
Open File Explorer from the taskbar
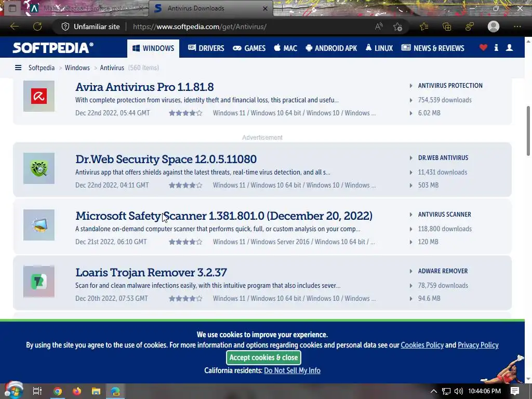[x=96, y=391]
